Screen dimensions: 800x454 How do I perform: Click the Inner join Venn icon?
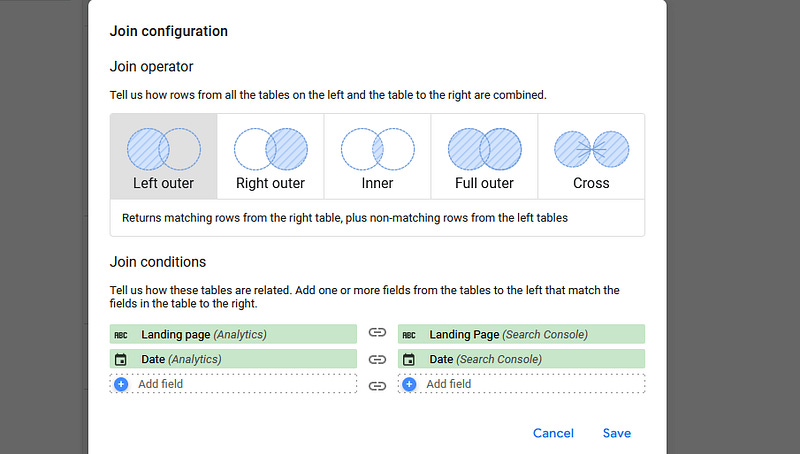tap(377, 149)
